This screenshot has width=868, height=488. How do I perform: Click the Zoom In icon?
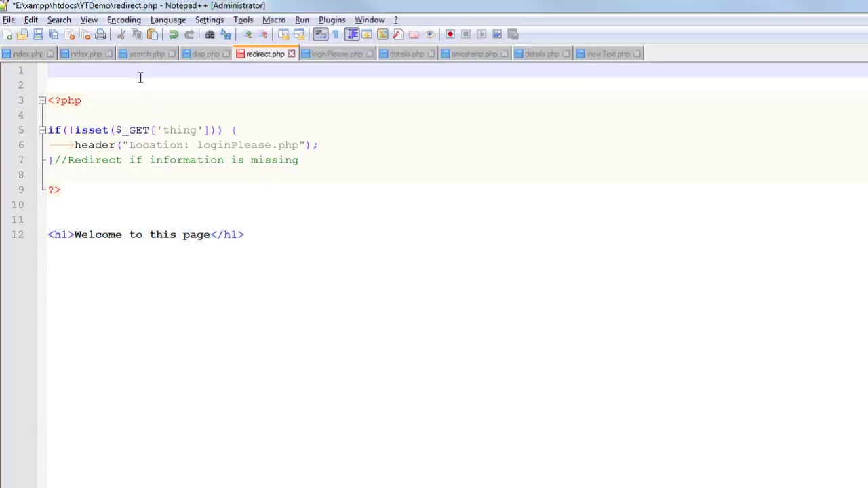point(247,35)
